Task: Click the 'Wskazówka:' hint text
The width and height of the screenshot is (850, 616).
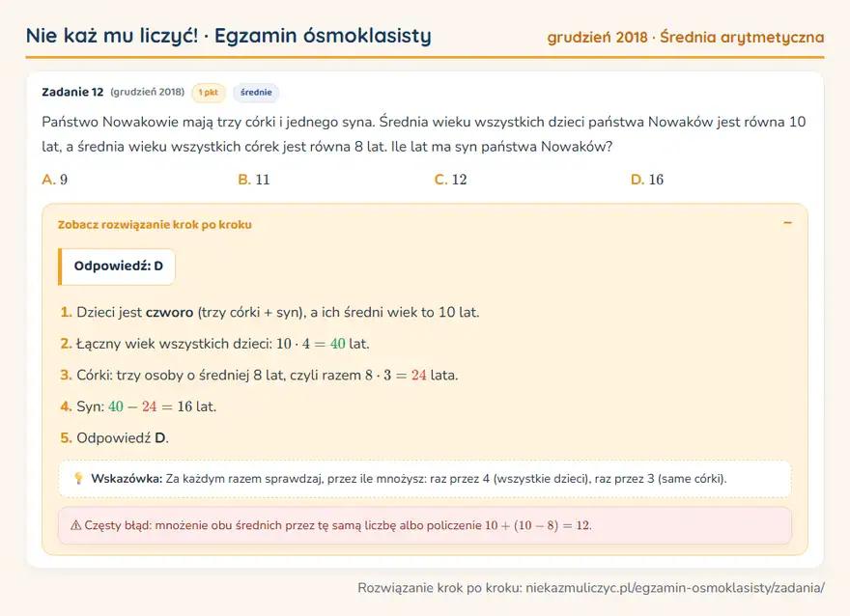Action: click(x=127, y=478)
